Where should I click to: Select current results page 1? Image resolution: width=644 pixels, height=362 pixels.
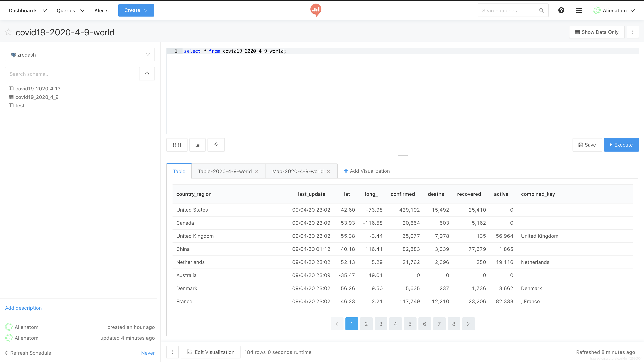click(x=352, y=324)
